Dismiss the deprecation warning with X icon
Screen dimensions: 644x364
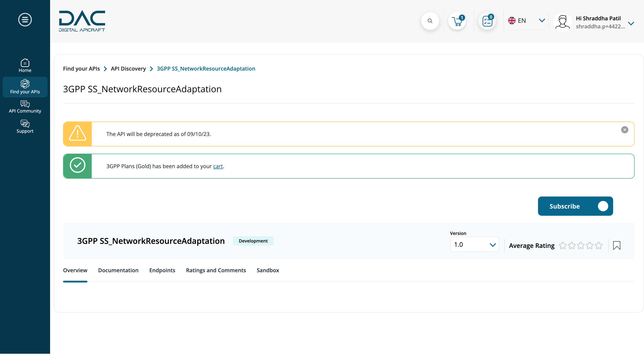(x=625, y=130)
